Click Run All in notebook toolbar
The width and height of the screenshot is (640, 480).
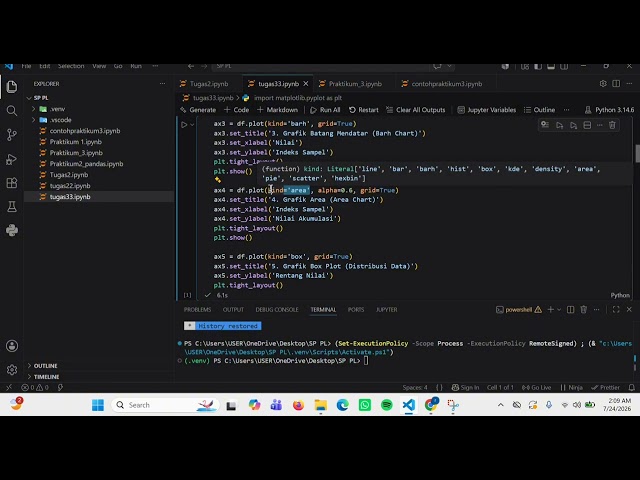tap(325, 110)
